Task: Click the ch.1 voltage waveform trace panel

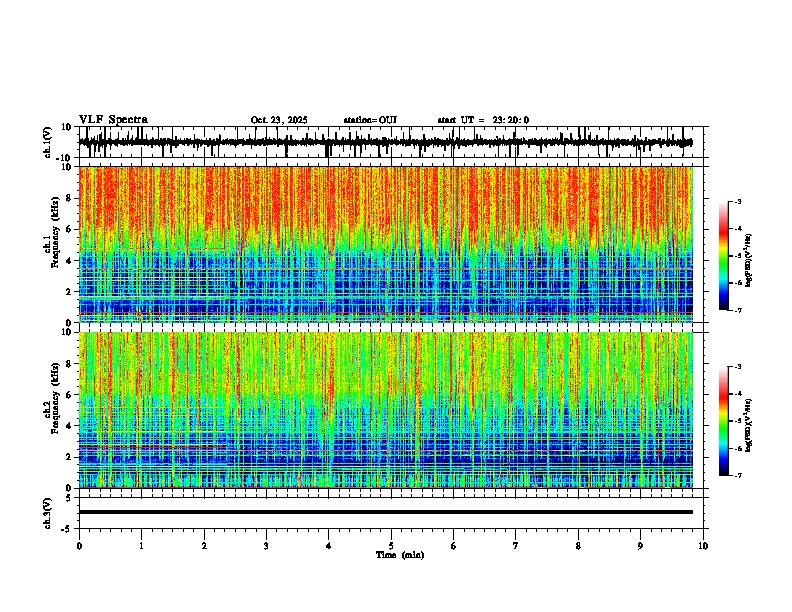Action: pos(393,142)
